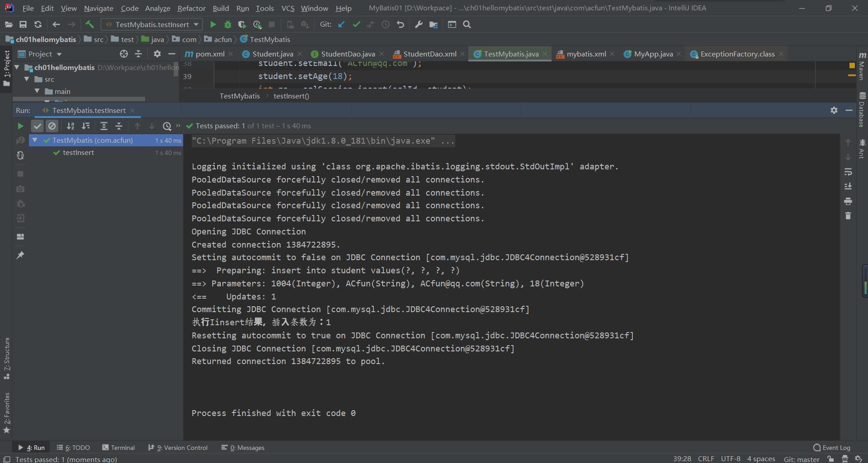
Task: Start debugging with the bug icon
Action: click(x=228, y=24)
